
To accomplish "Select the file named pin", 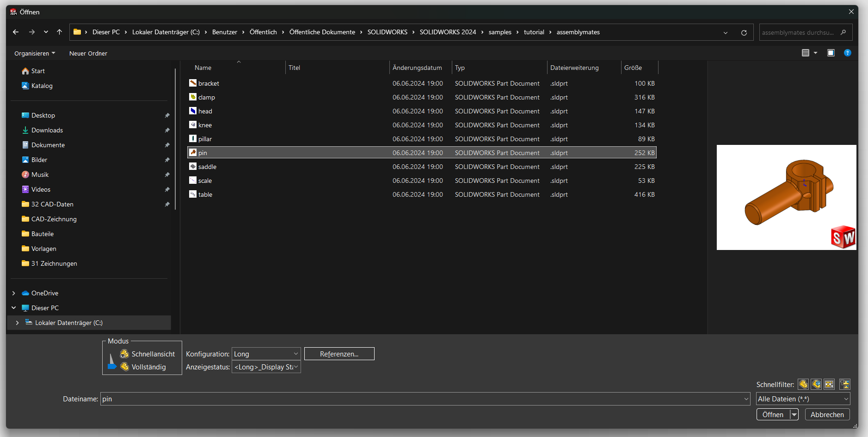I will click(x=422, y=153).
